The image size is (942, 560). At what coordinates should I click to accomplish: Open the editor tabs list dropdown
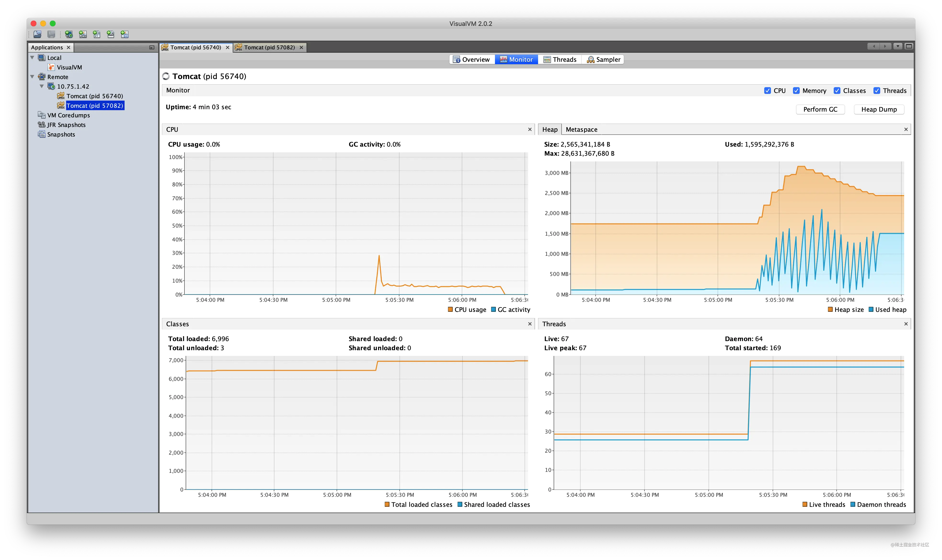[898, 46]
